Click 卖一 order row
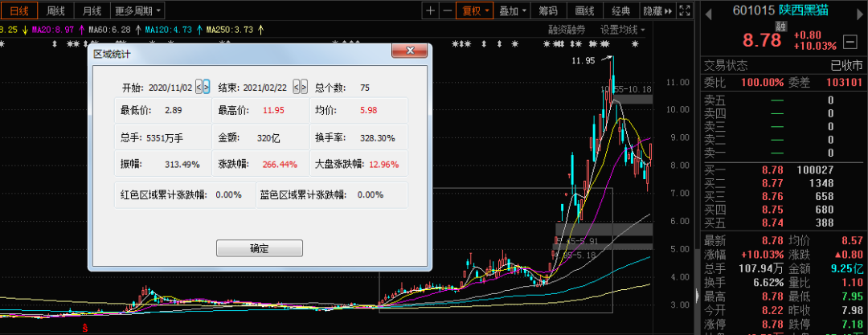Screen dimensions: 868x335 point(783,153)
